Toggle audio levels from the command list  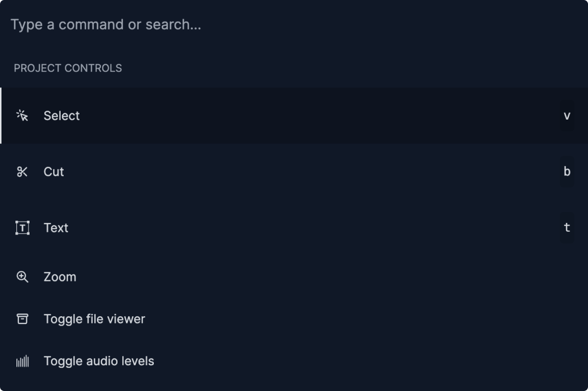(99, 361)
